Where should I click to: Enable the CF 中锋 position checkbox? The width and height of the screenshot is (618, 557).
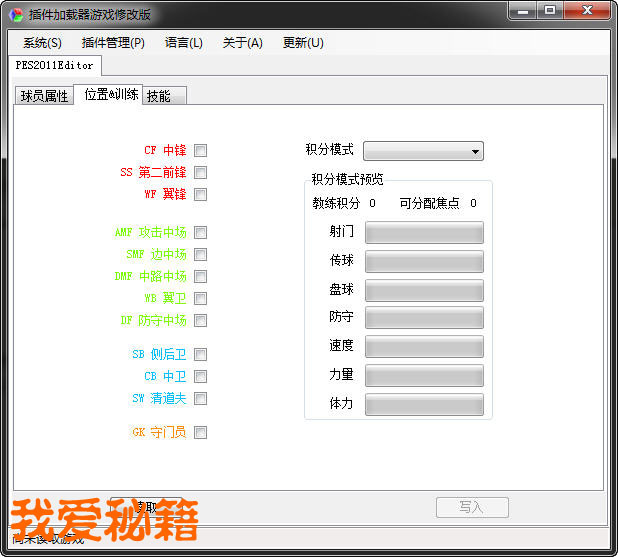coord(201,151)
